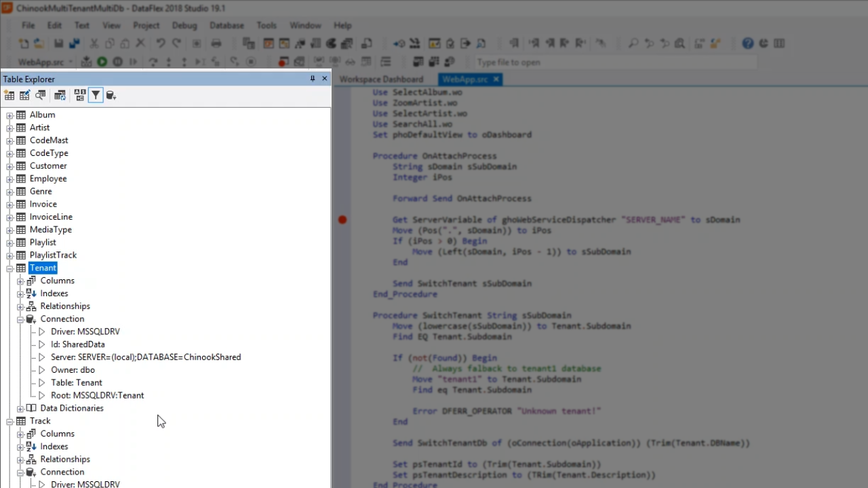Screen dimensions: 868x488
Task: Click the green Run program button
Action: click(x=102, y=62)
